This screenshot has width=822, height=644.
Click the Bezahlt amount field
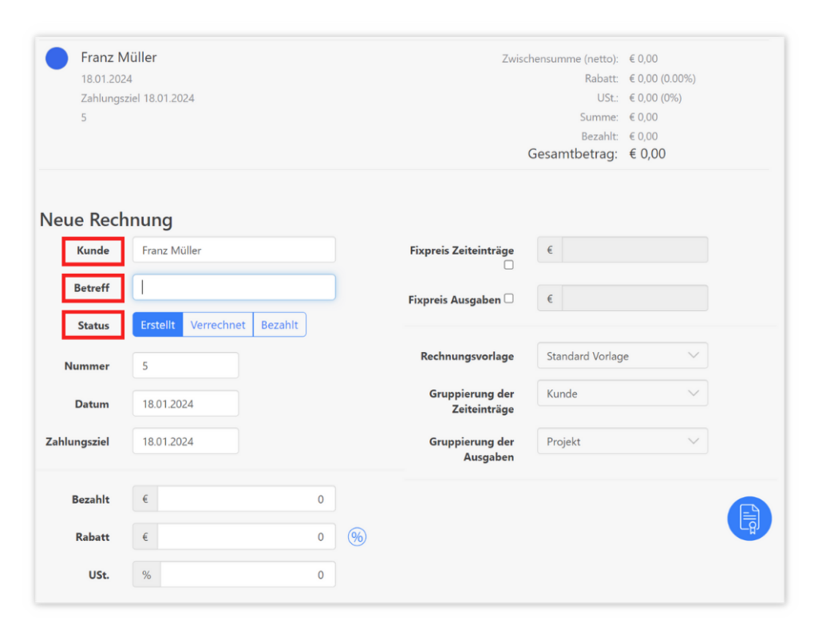(x=246, y=500)
